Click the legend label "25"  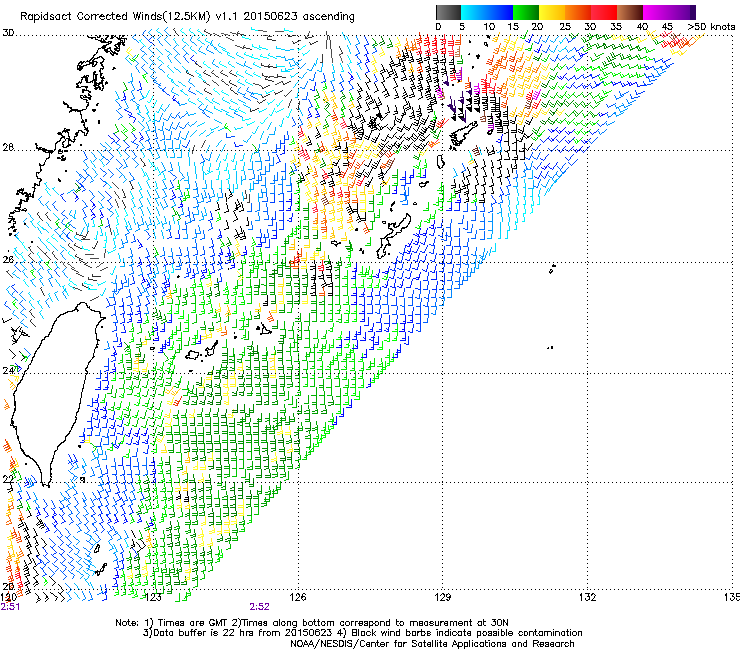(x=565, y=26)
